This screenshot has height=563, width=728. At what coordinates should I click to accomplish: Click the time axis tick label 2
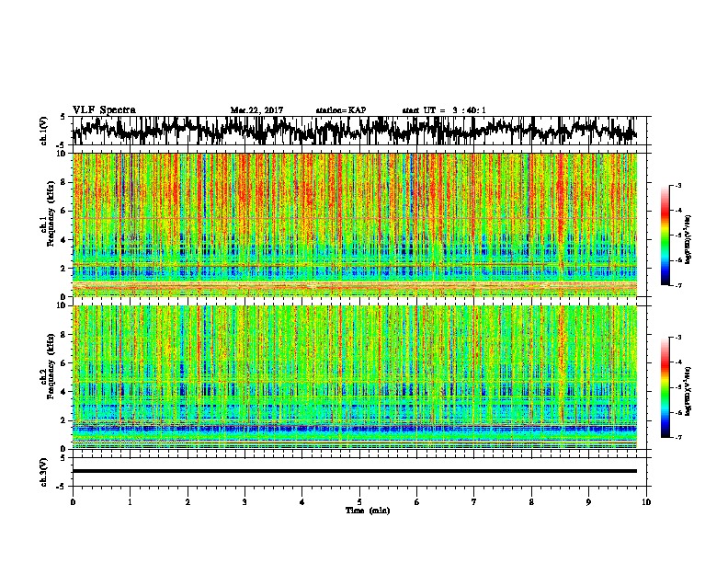[x=188, y=502]
